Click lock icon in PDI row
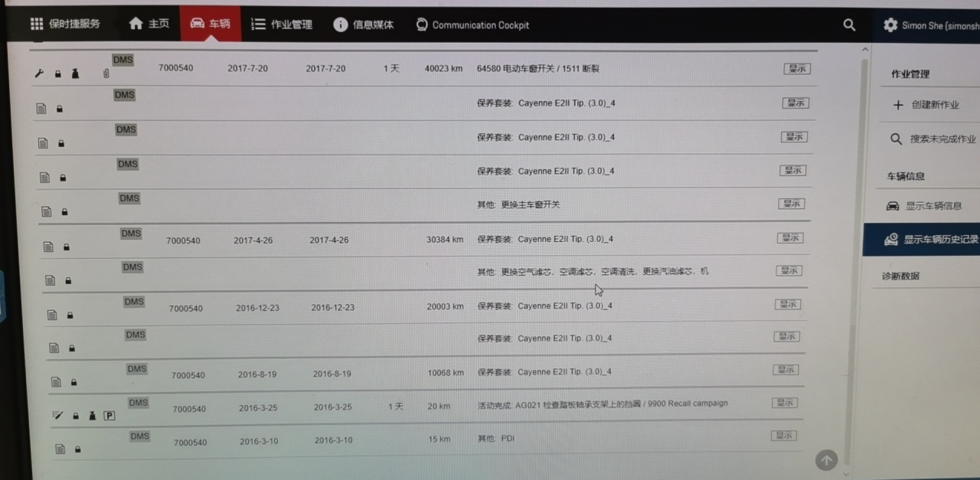 [77, 449]
